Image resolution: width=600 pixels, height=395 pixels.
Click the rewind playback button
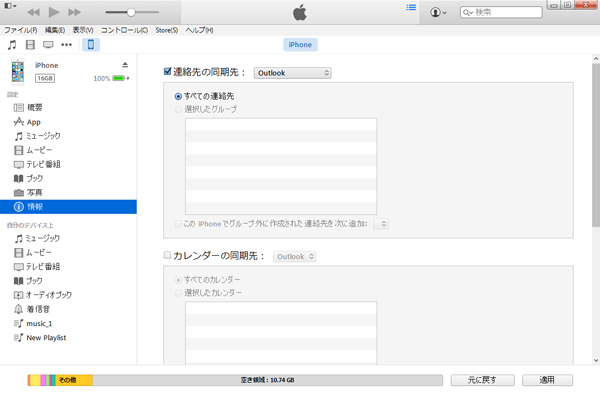tap(33, 12)
